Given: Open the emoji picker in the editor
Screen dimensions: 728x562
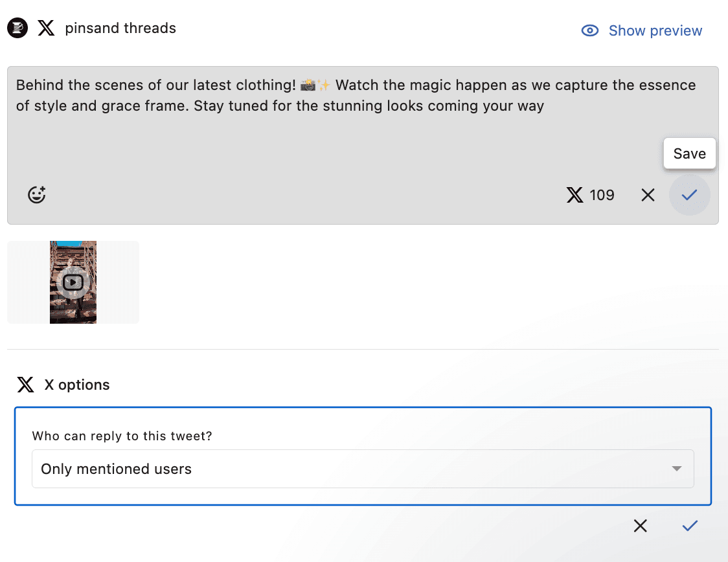Looking at the screenshot, I should [37, 195].
